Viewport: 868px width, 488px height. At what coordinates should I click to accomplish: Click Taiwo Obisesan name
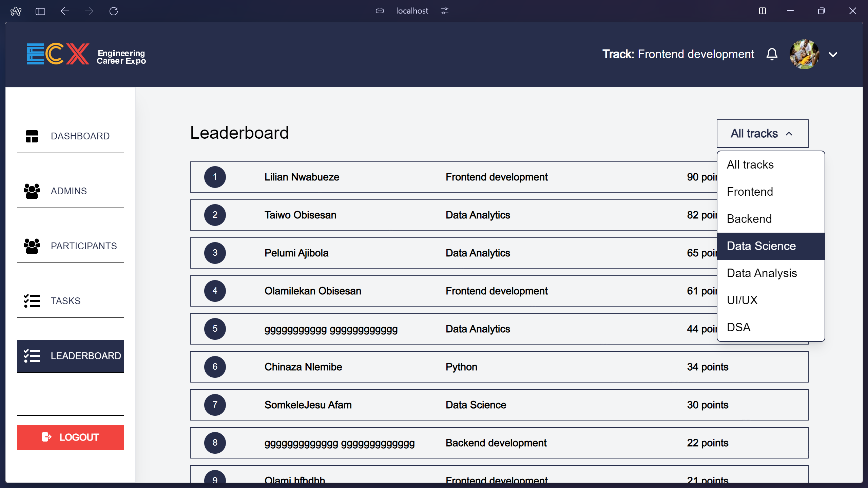pos(301,215)
